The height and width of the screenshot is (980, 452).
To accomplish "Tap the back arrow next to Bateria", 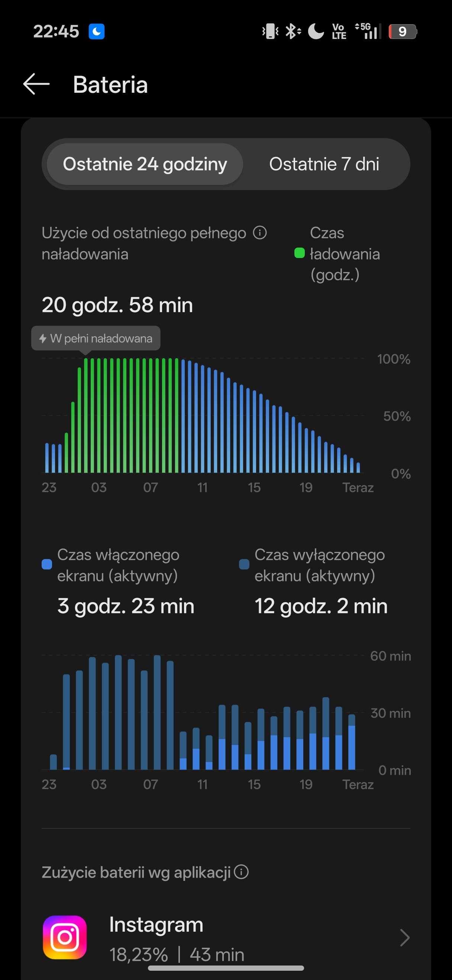I will 36,84.
